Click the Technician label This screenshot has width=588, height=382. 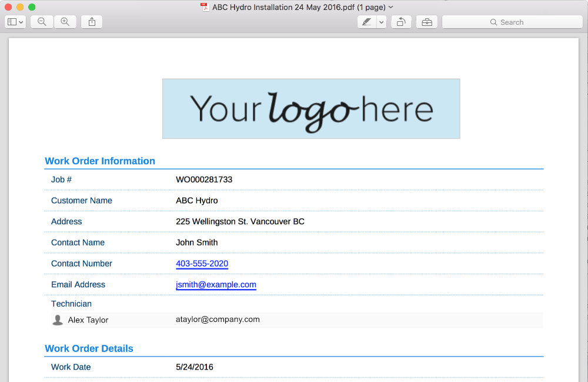[x=71, y=304]
